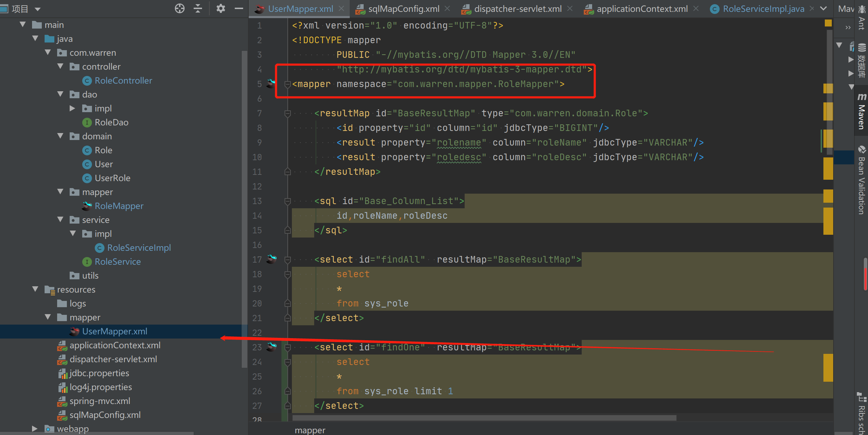Image resolution: width=868 pixels, height=435 pixels.
Task: Collapse the domain package
Action: tap(61, 136)
